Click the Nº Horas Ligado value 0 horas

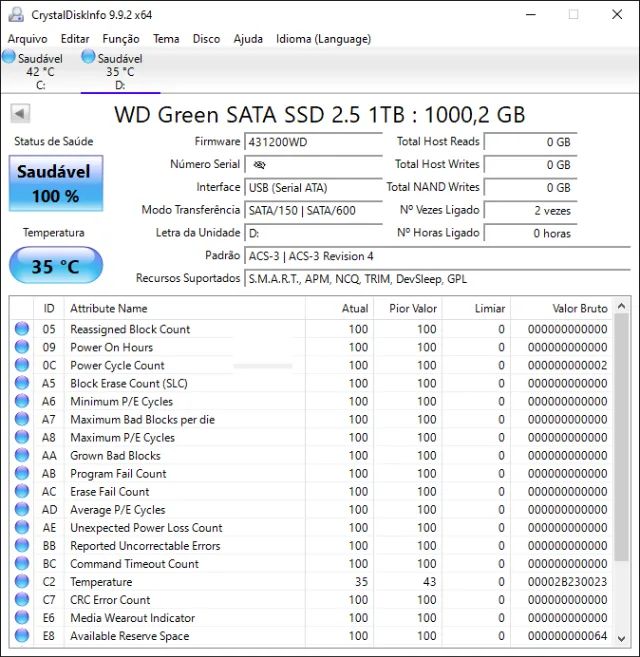point(530,233)
